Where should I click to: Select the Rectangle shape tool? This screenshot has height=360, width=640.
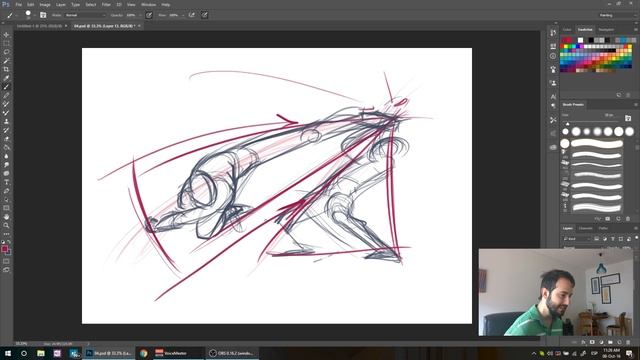[x=6, y=208]
